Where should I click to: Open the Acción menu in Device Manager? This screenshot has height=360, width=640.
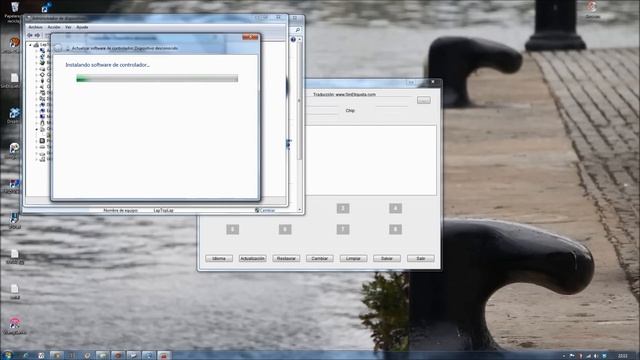54,27
